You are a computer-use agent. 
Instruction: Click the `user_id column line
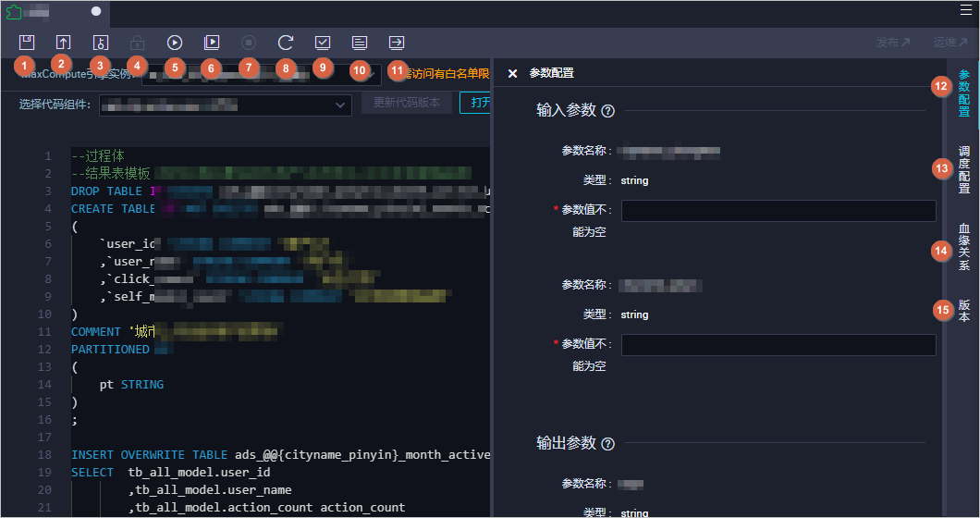pos(214,243)
